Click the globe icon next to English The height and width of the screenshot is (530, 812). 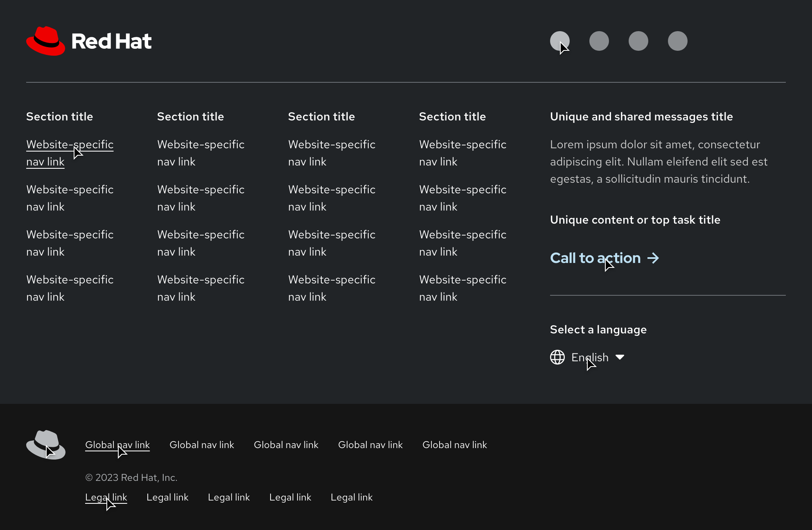pyautogui.click(x=557, y=357)
